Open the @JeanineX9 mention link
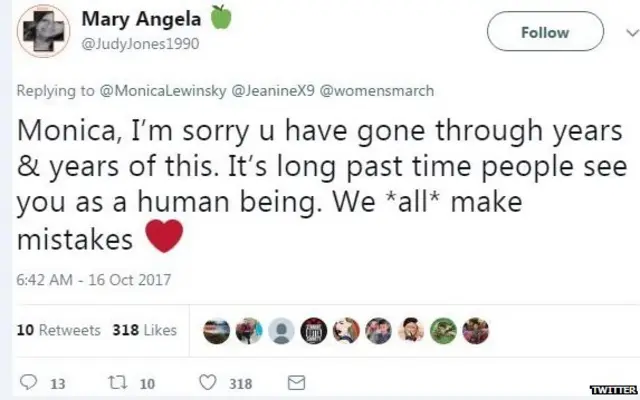 (x=270, y=91)
